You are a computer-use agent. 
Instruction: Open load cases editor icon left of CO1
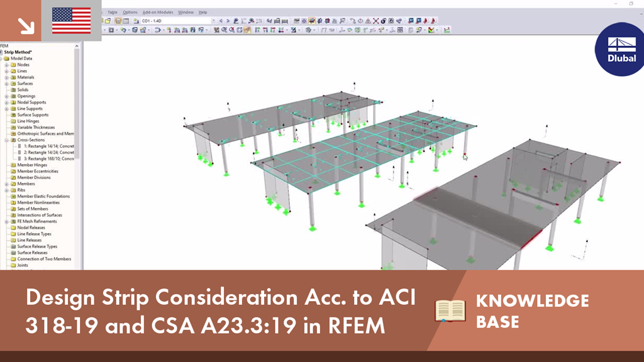point(136,21)
